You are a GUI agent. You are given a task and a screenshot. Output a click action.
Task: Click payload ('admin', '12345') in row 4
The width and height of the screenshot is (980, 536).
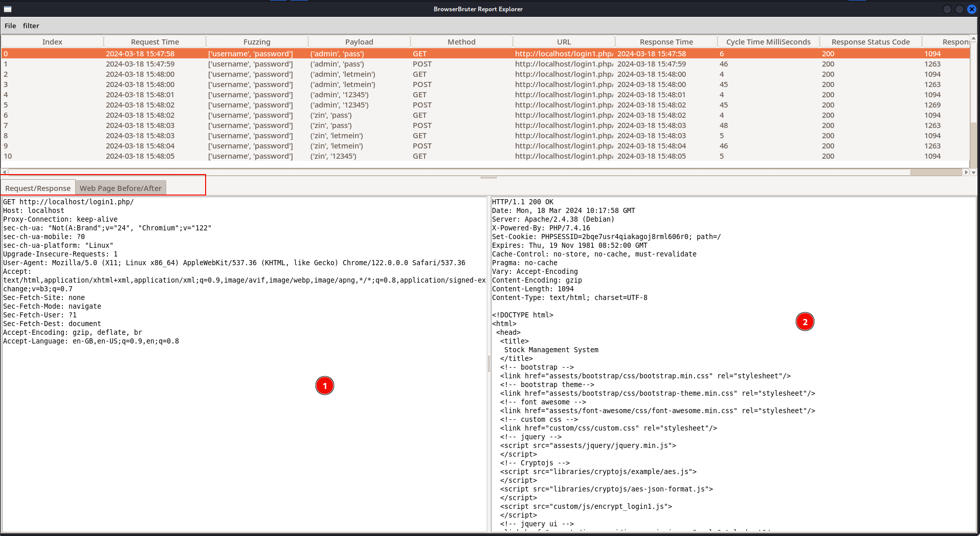point(339,94)
